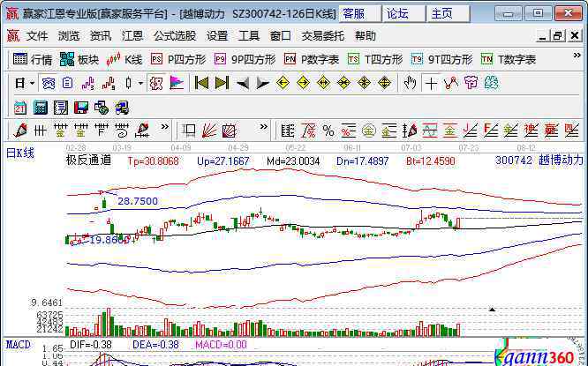The height and width of the screenshot is (366, 588).
Task: Click the networked computers icon
Action: click(122, 108)
